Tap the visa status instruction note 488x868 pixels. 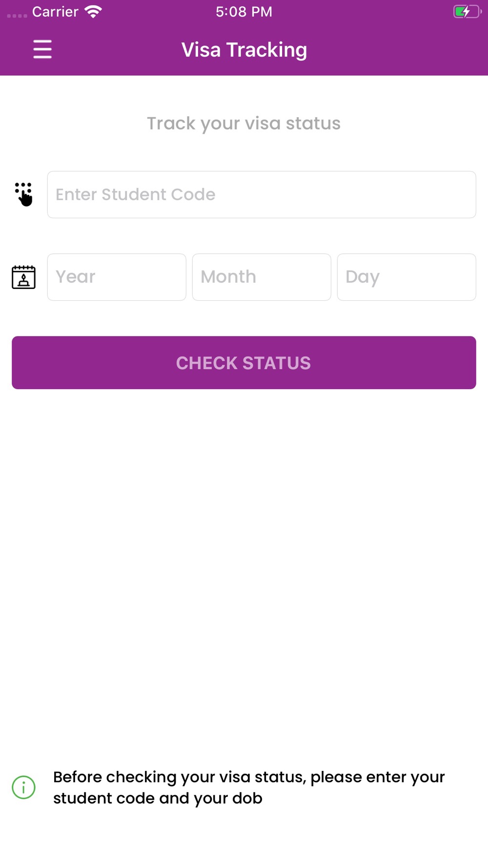pos(249,787)
